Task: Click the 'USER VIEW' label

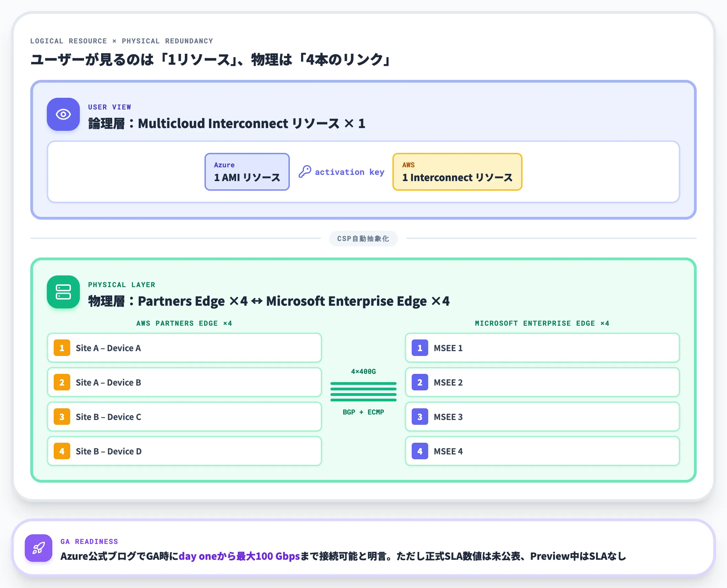Action: coord(109,107)
